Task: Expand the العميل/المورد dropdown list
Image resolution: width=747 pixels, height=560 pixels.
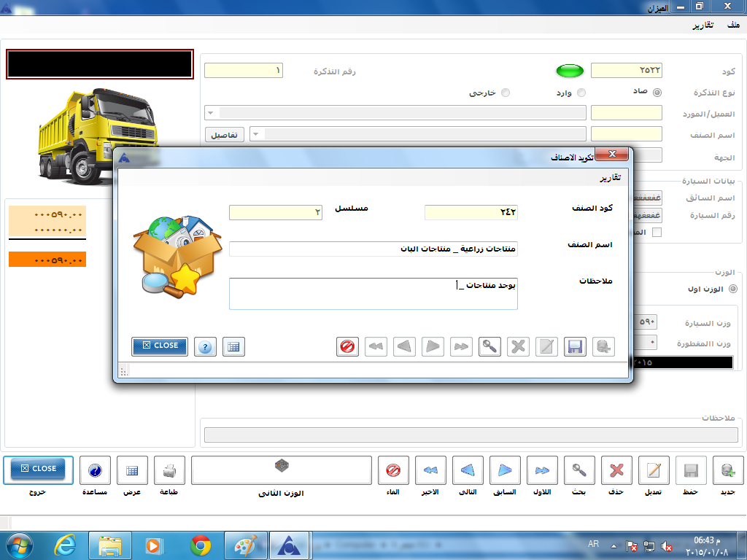Action: [x=211, y=113]
